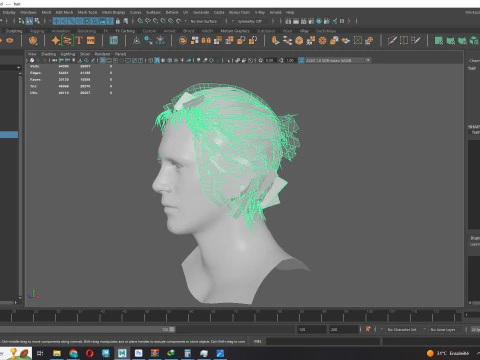Open the Curves menu
The image size is (480, 360).
[135, 12]
